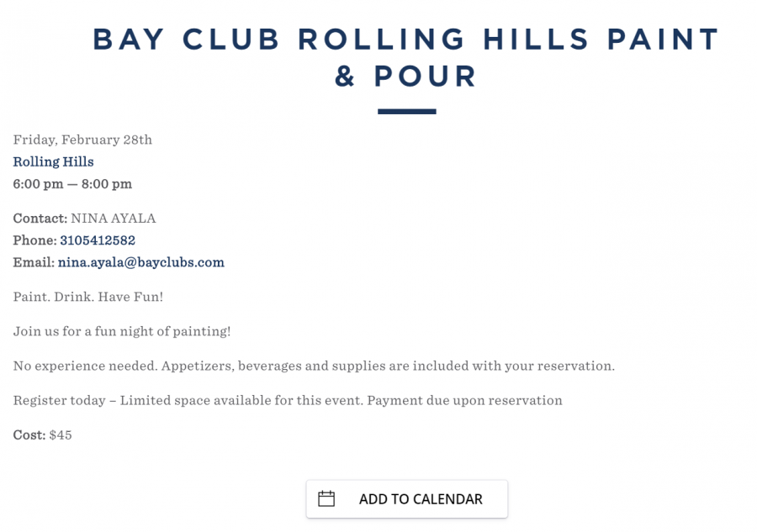Click the 'Join us for a fun night' sentence
The image size is (757, 532).
coord(122,331)
